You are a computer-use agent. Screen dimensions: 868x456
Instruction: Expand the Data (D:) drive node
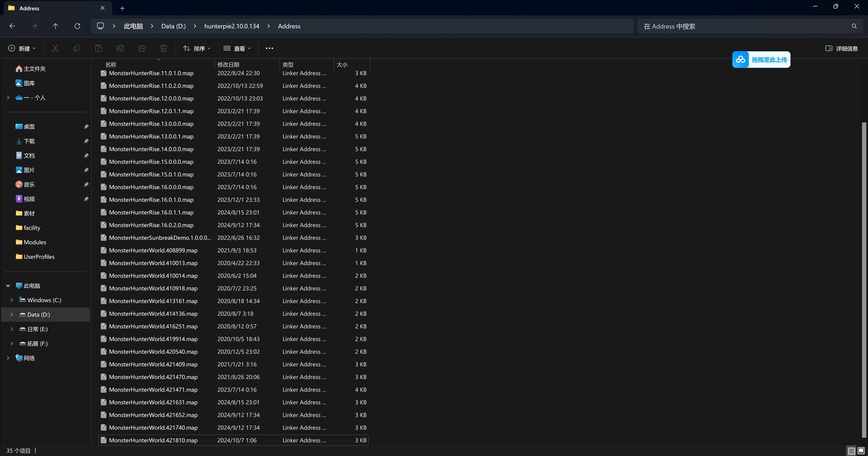pyautogui.click(x=12, y=314)
